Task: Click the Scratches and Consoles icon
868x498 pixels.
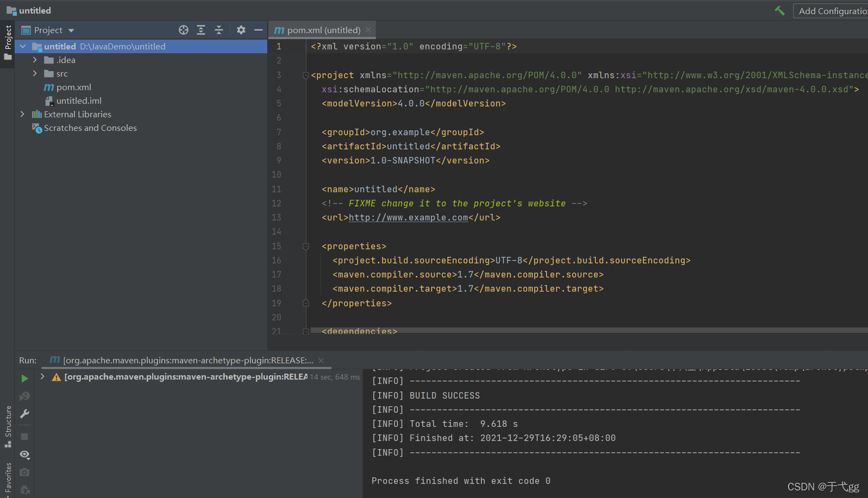Action: pos(37,128)
